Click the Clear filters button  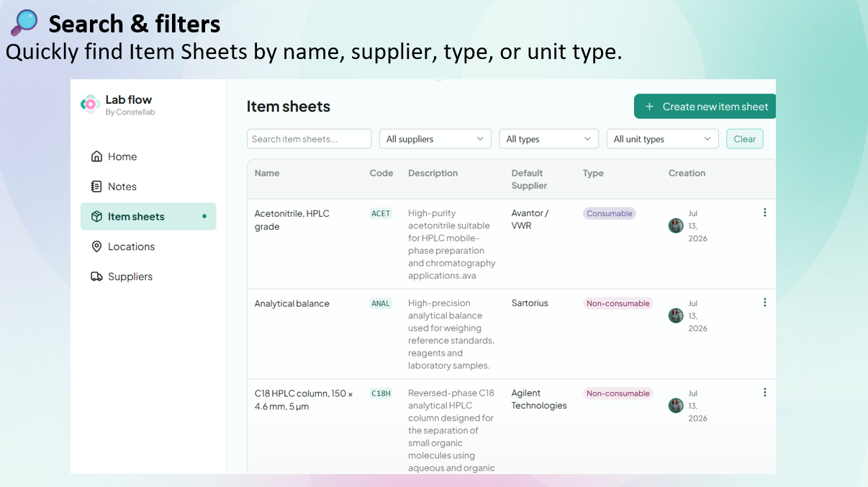pyautogui.click(x=745, y=139)
